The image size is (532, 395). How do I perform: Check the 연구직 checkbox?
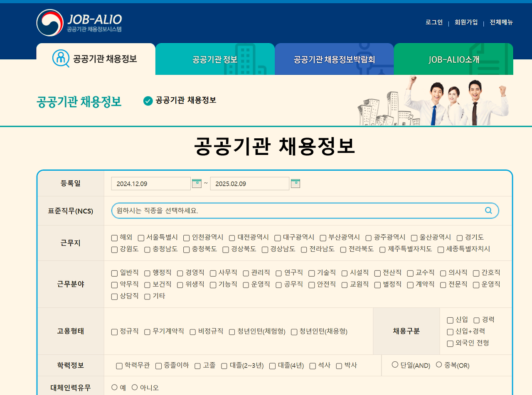click(x=279, y=273)
